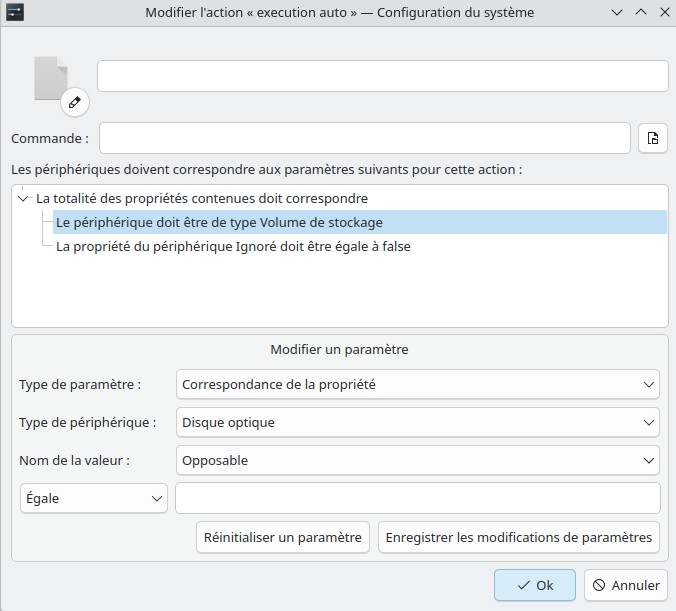Open the 'Égale' comparison dropdown

click(x=94, y=498)
